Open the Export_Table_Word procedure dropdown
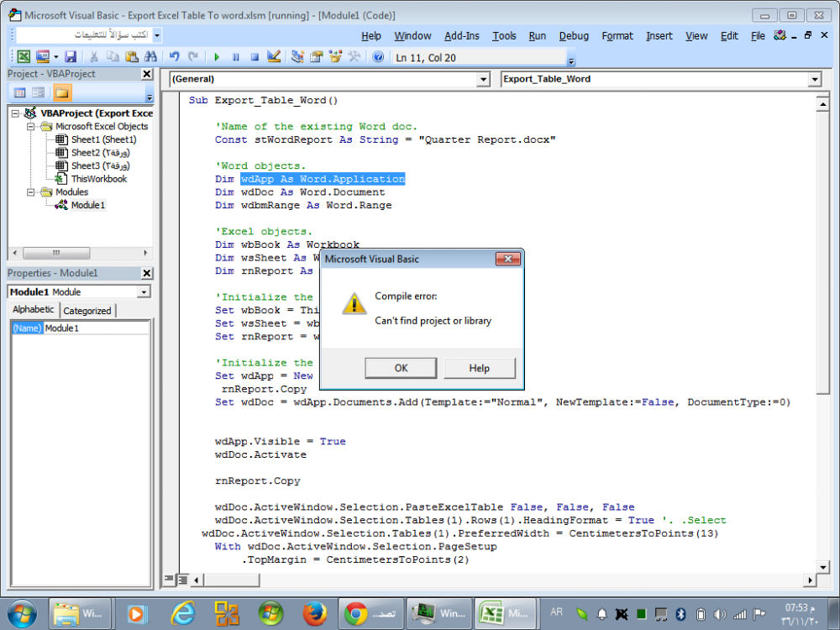The width and height of the screenshot is (840, 630). coord(815,79)
